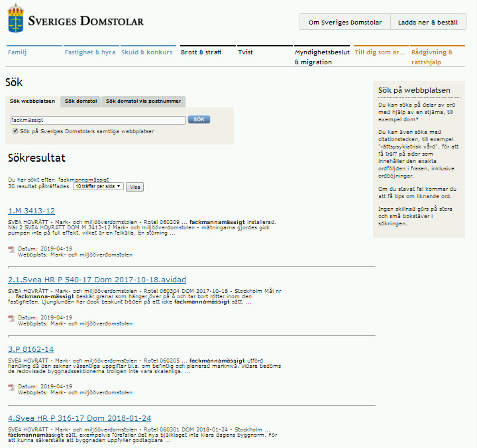Select the Sök webbplatsen tab

[32, 101]
